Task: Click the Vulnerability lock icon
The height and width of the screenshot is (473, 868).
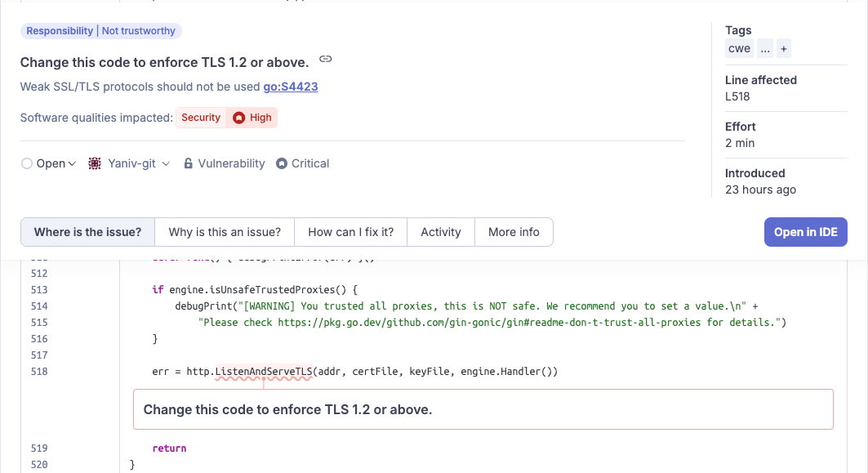Action: [x=187, y=163]
